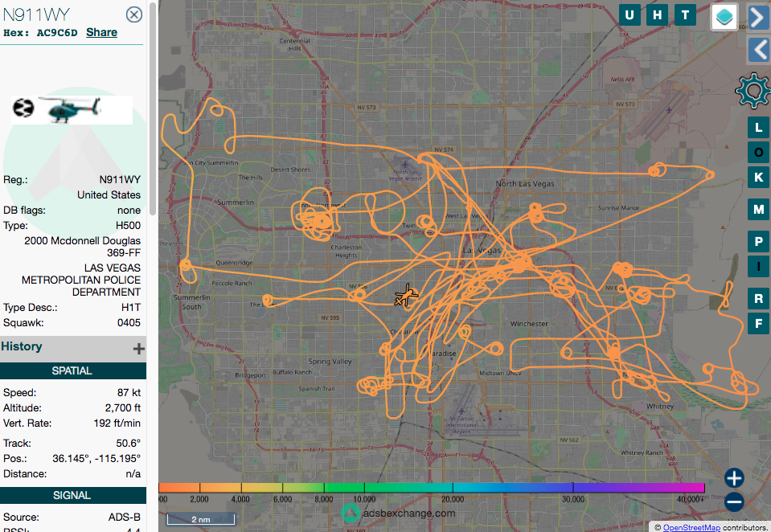The height and width of the screenshot is (532, 771).
Task: Click the DB flags value none
Action: click(x=129, y=210)
